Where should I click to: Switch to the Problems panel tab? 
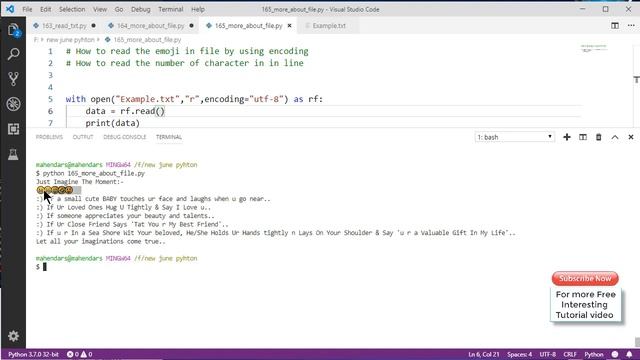tap(49, 137)
